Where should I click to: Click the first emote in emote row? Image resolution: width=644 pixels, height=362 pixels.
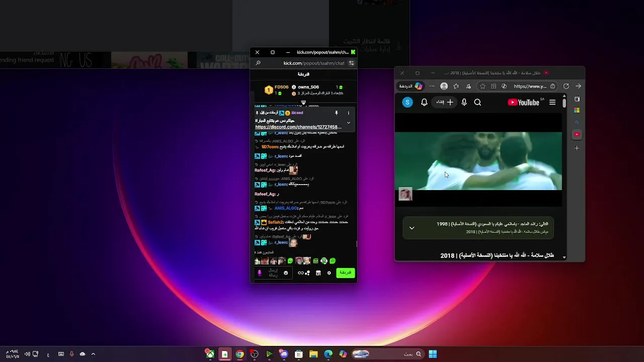(258, 261)
